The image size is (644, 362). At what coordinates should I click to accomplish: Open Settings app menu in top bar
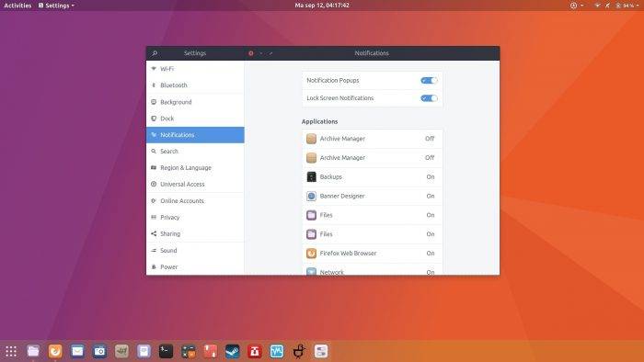pyautogui.click(x=56, y=6)
